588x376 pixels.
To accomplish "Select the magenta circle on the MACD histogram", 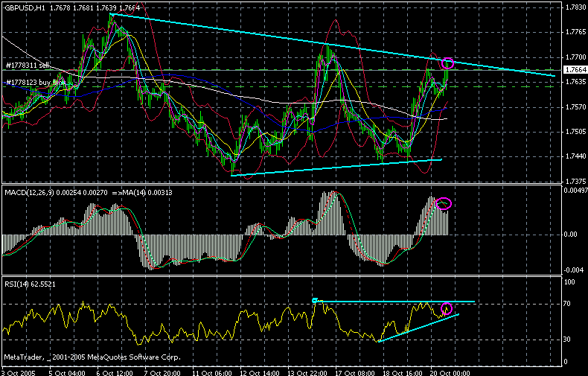I will (x=444, y=203).
